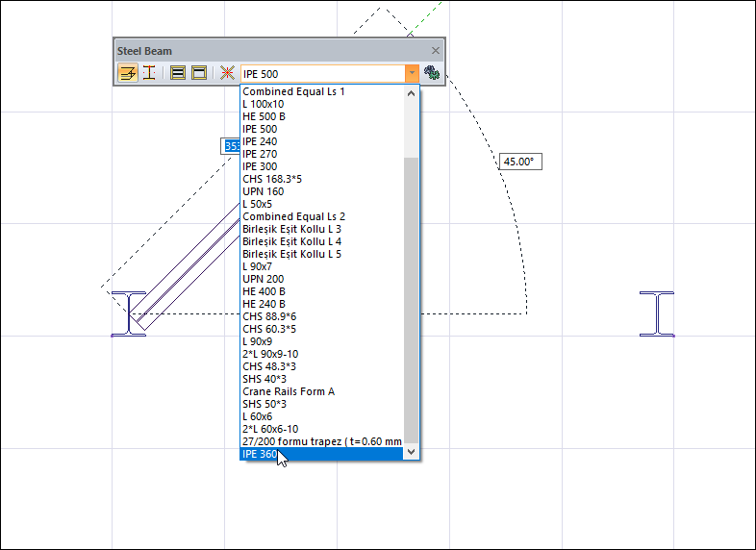The image size is (756, 550).
Task: Click the single I-beam drawing mode icon
Action: (149, 73)
